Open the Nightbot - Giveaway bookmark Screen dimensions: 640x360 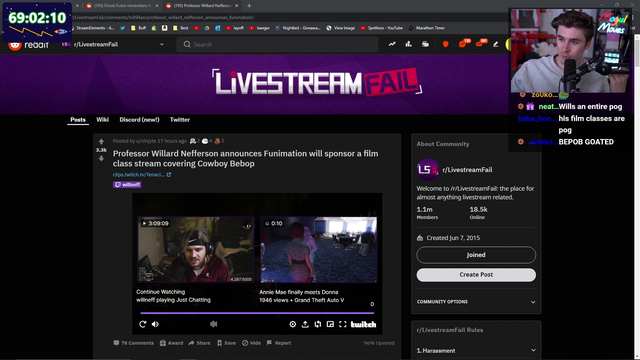tap(298, 28)
